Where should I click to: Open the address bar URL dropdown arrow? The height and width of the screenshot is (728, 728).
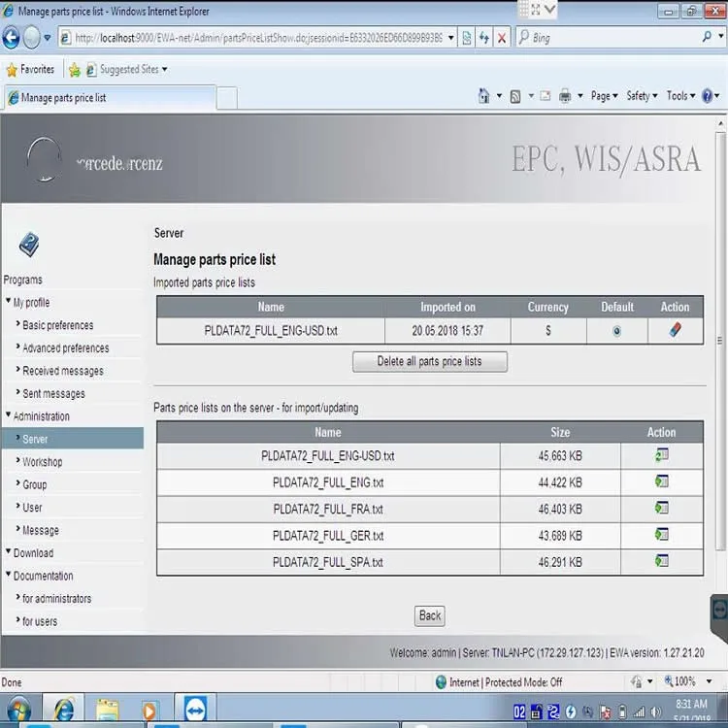pyautogui.click(x=450, y=38)
